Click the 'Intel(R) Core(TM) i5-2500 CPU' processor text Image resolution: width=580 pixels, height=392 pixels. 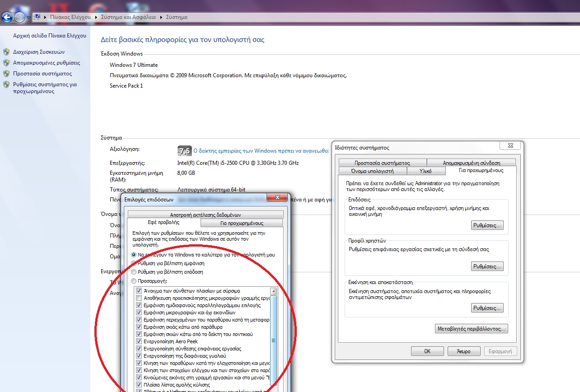pyautogui.click(x=238, y=163)
